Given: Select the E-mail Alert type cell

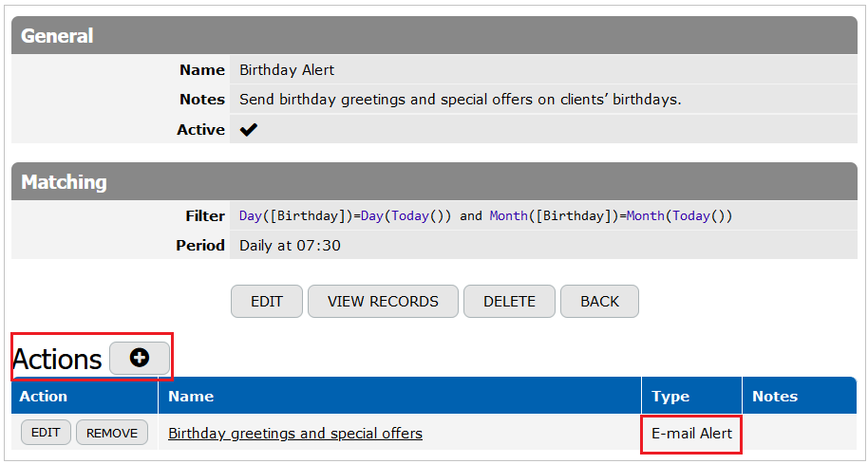Looking at the screenshot, I should [x=691, y=433].
